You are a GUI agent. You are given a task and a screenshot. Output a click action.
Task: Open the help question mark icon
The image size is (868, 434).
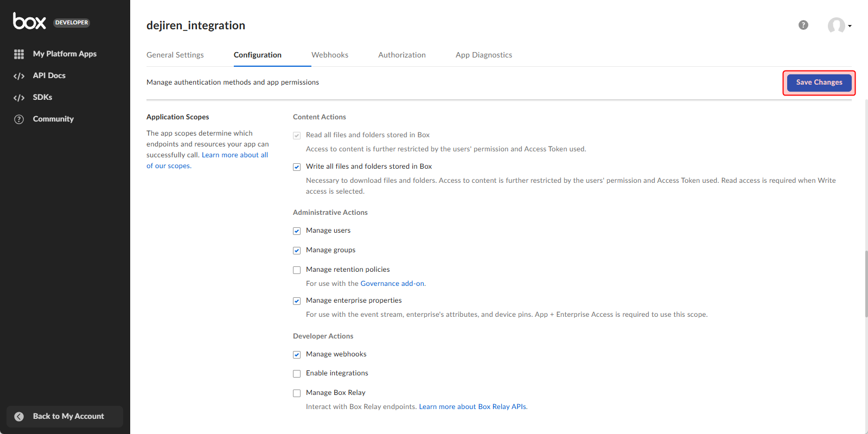803,25
